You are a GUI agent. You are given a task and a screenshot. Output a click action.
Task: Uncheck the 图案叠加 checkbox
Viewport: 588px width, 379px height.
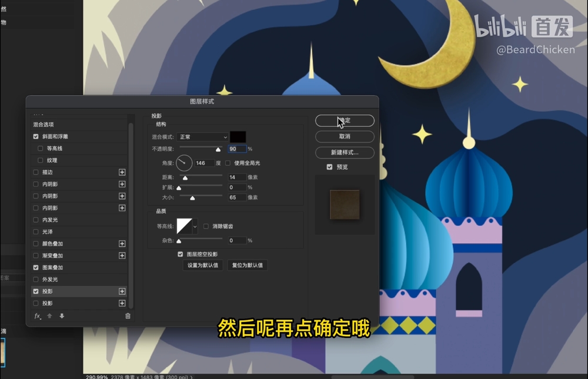[36, 268]
